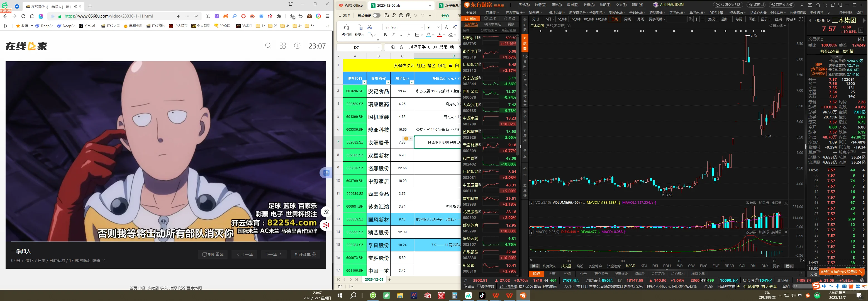Click settings gear next to 三木集团 chart title
Screen dimensions: 868x301
point(569,26)
